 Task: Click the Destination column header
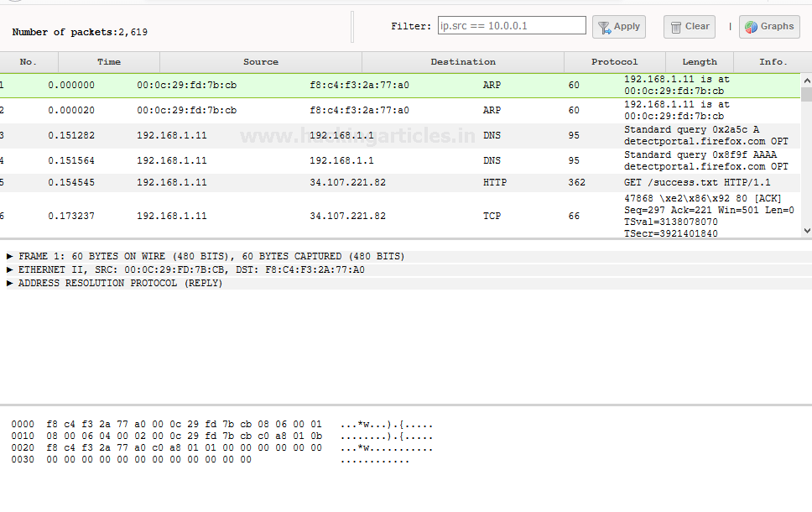(x=463, y=62)
